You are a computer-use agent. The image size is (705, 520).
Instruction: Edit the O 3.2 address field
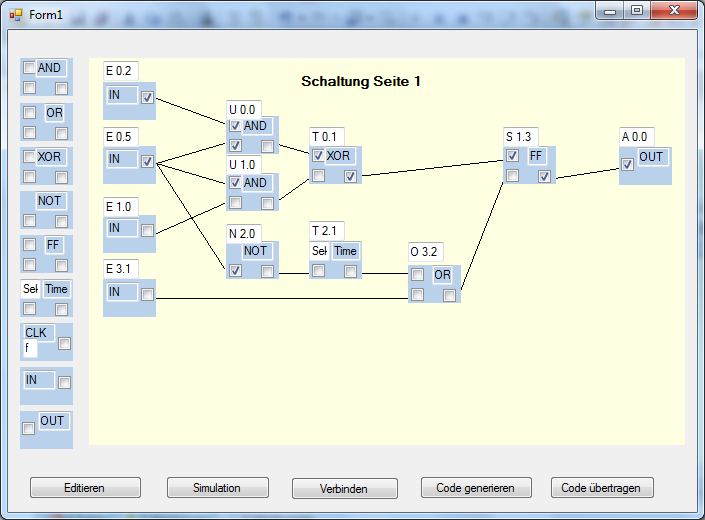point(425,252)
